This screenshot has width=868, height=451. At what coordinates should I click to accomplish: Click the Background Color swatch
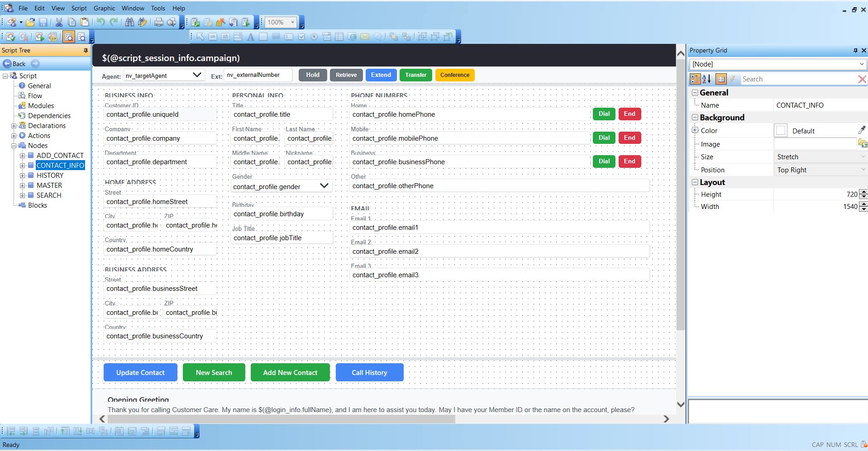pyautogui.click(x=781, y=131)
